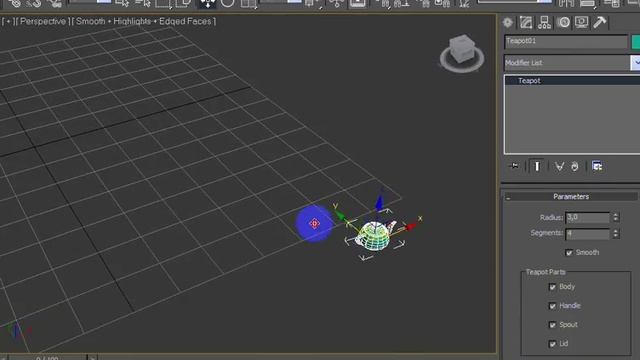Image resolution: width=640 pixels, height=360 pixels.
Task: Select the Move tool in the toolbar
Action: point(207,4)
